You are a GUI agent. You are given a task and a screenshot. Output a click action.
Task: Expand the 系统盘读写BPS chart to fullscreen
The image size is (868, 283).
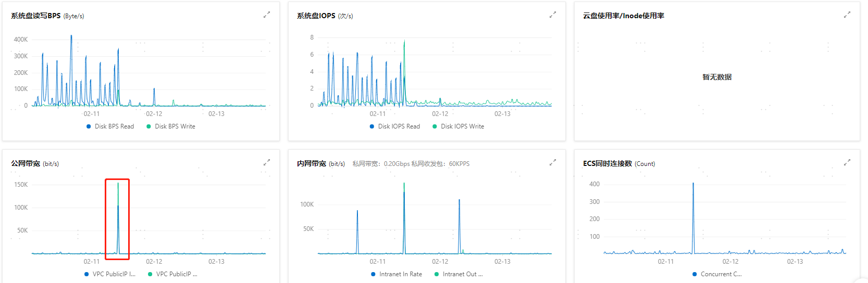tap(266, 15)
